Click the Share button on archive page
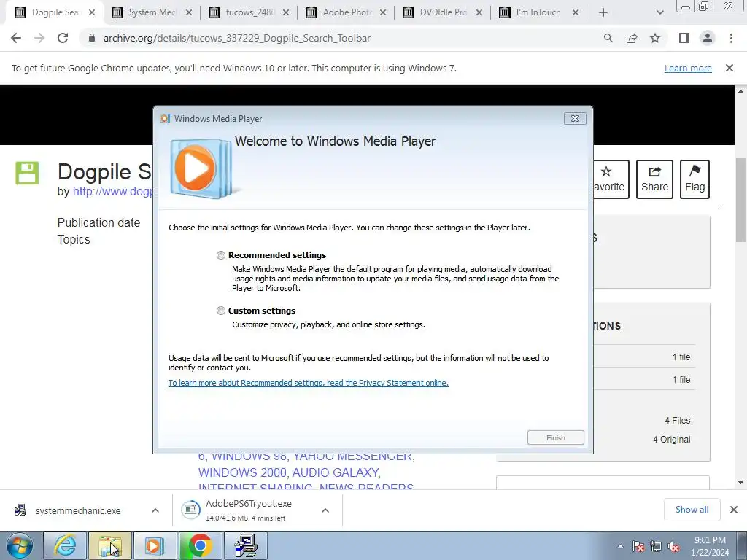The width and height of the screenshot is (747, 560). coord(654,179)
